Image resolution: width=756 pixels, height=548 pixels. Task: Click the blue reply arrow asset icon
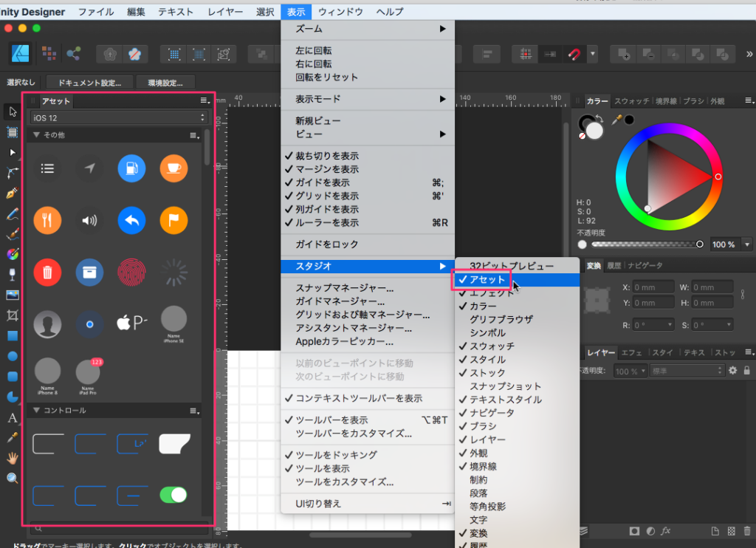coord(131,220)
